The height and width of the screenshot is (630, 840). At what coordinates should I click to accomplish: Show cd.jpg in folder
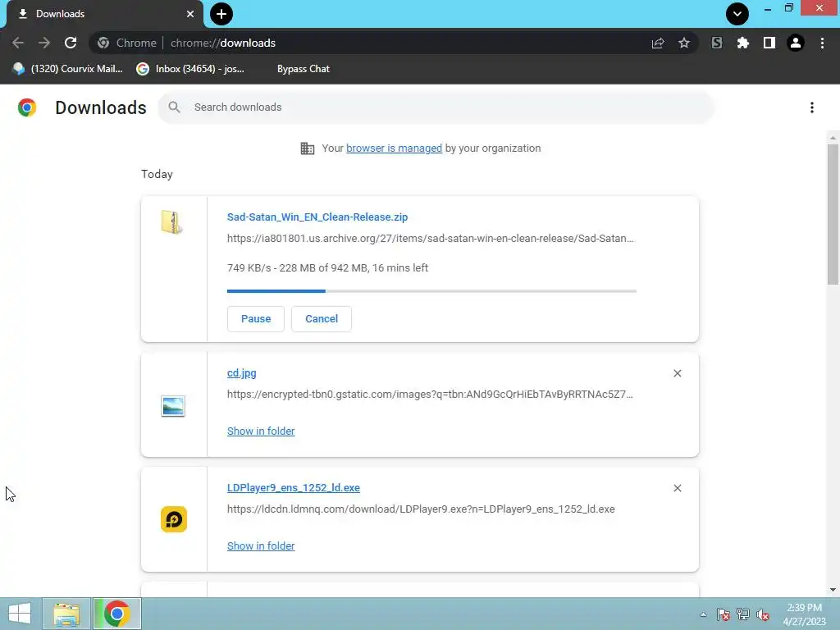[261, 431]
